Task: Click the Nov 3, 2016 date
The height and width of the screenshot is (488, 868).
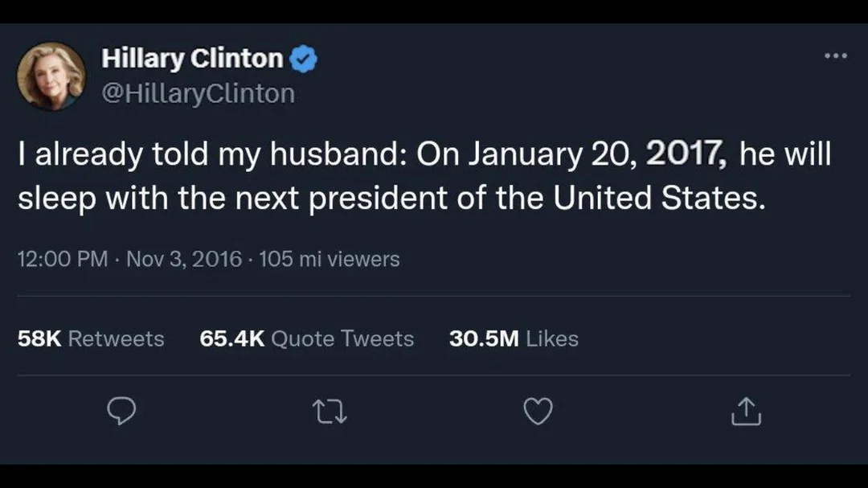Action: point(184,259)
